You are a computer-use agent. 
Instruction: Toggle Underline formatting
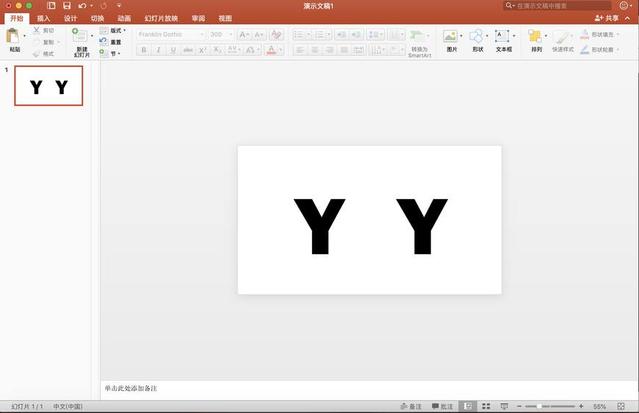[x=172, y=49]
